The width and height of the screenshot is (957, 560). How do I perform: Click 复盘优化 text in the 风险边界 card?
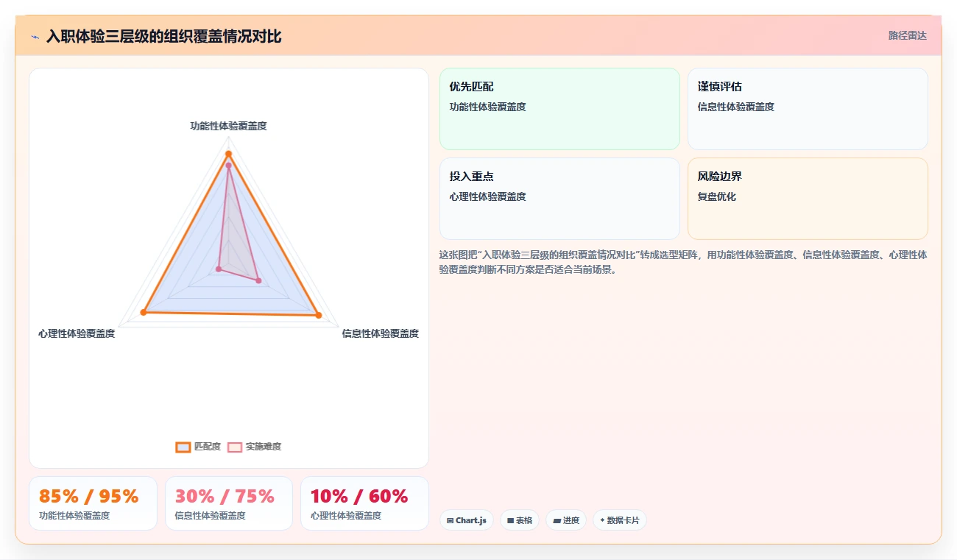click(716, 196)
